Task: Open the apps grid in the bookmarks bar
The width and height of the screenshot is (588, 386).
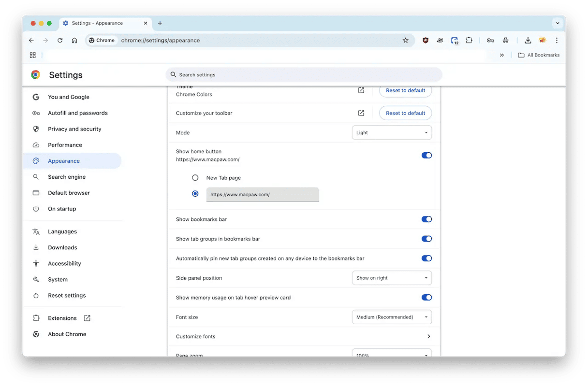Action: point(33,55)
